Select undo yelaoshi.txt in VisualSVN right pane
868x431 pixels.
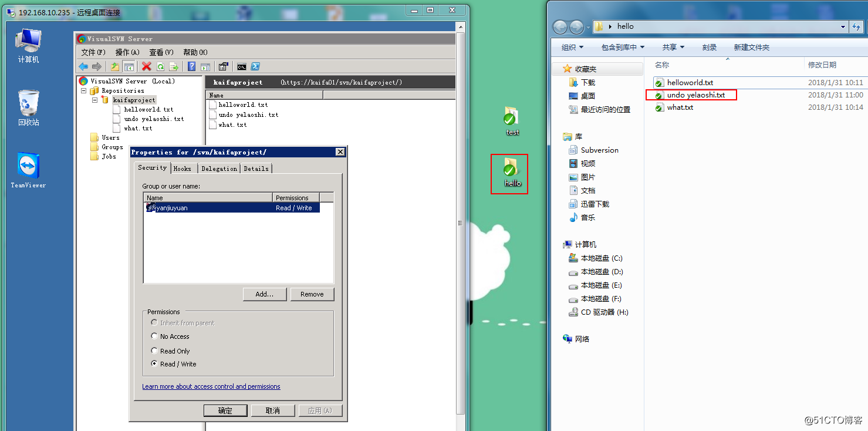point(248,115)
